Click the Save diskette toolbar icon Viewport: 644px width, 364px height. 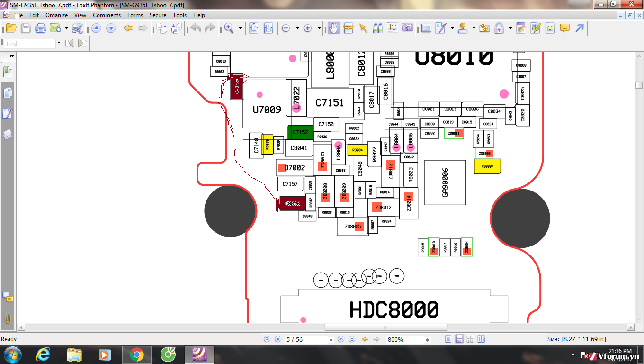pyautogui.click(x=26, y=28)
